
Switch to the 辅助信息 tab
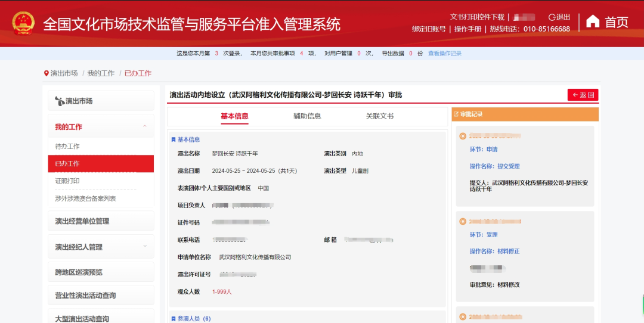[307, 116]
